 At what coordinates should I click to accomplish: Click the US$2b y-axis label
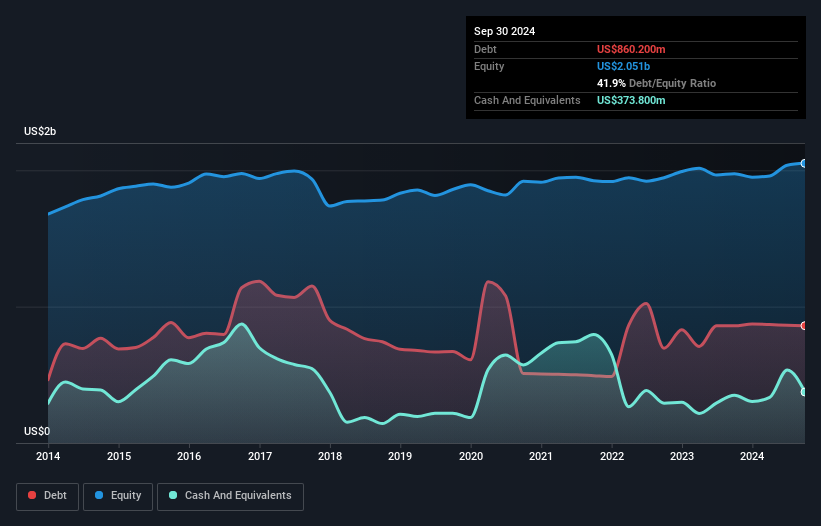pos(40,131)
